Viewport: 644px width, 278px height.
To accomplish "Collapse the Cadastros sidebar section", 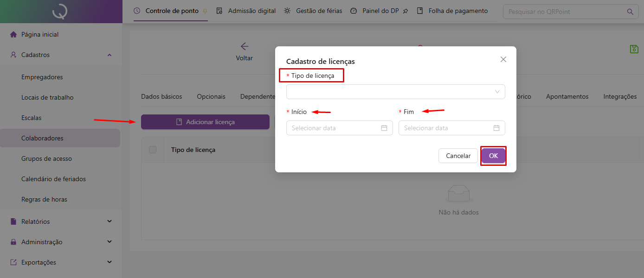I will [109, 55].
